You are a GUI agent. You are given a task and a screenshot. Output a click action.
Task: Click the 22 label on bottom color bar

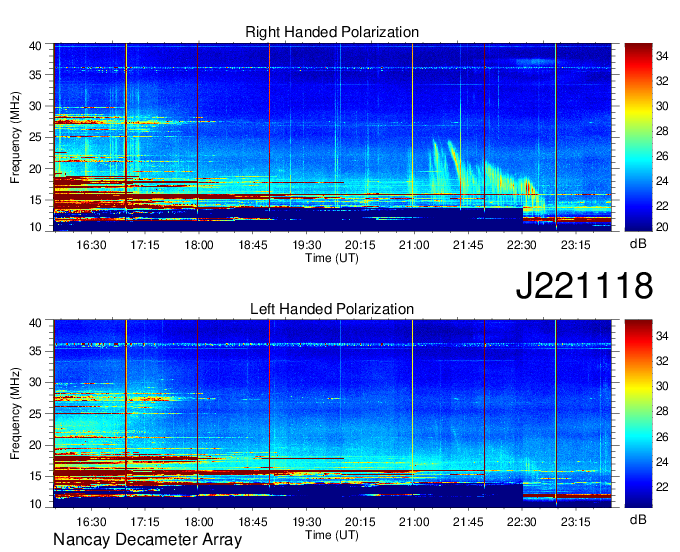(x=662, y=487)
